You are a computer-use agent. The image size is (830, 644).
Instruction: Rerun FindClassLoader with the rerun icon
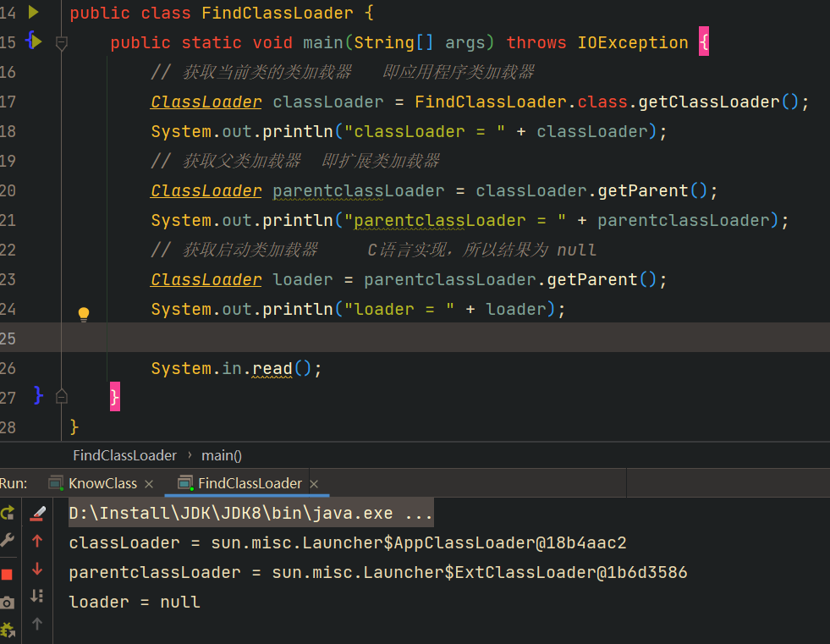coord(8,513)
